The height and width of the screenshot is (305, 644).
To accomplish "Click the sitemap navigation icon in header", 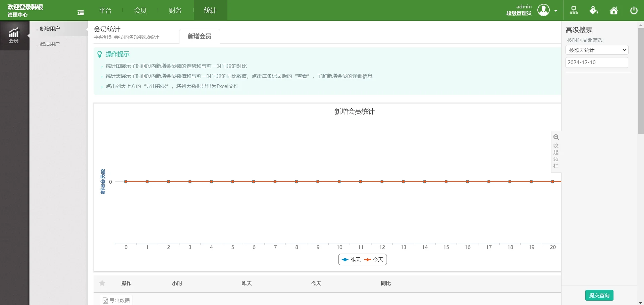I will pos(573,10).
